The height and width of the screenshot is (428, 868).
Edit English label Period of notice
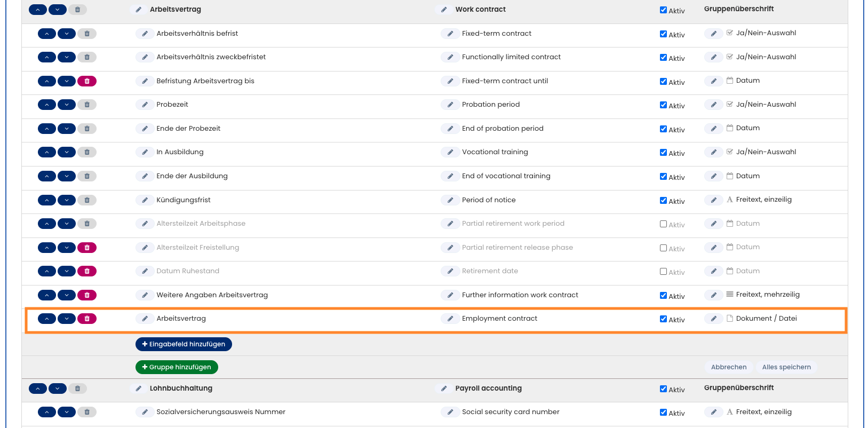pyautogui.click(x=450, y=200)
